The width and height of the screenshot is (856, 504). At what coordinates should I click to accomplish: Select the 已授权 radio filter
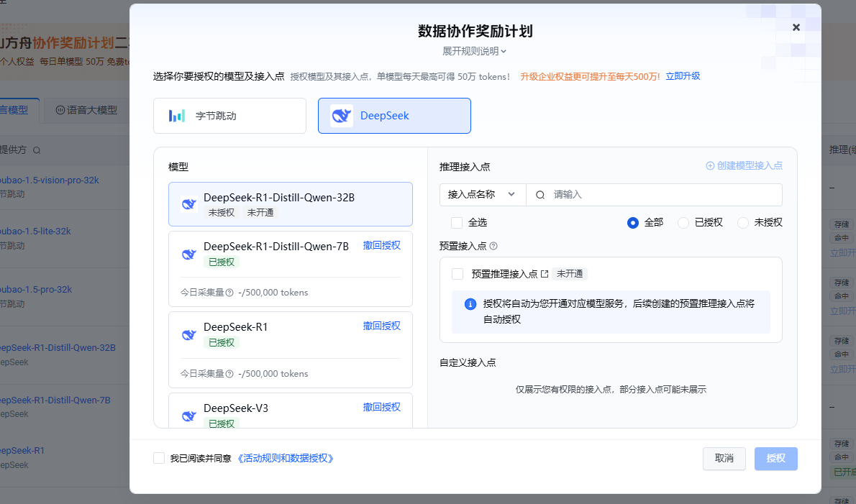pyautogui.click(x=683, y=223)
